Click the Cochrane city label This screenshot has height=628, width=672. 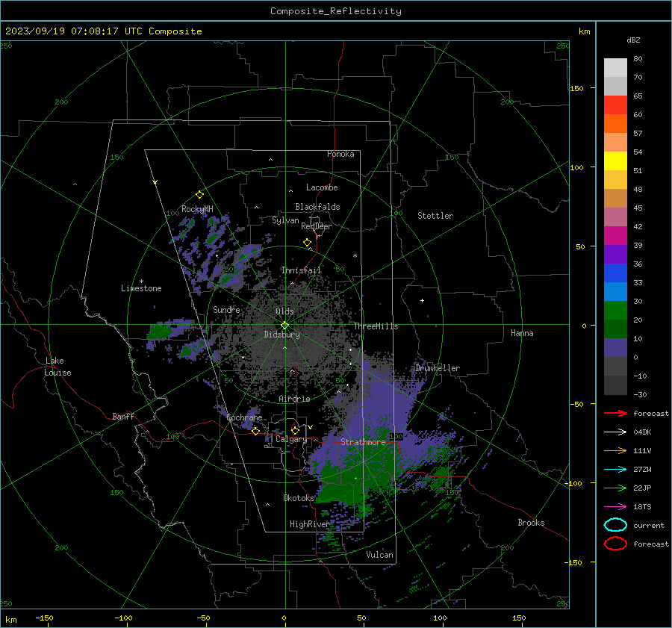point(244,417)
